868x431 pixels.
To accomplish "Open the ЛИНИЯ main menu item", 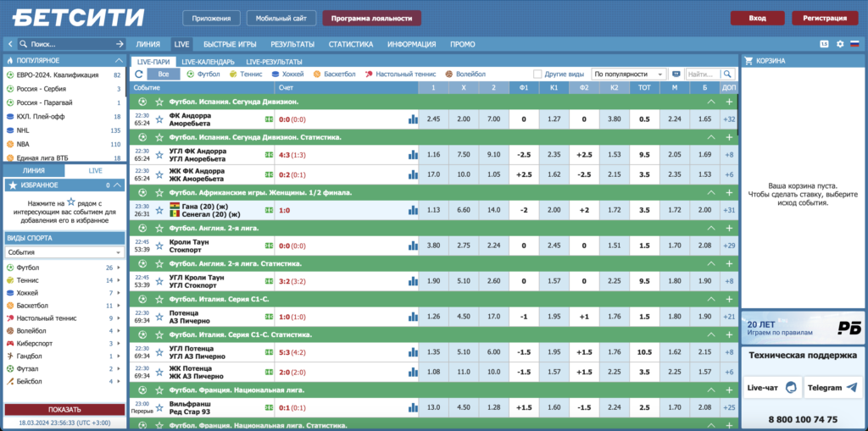I will tap(147, 44).
